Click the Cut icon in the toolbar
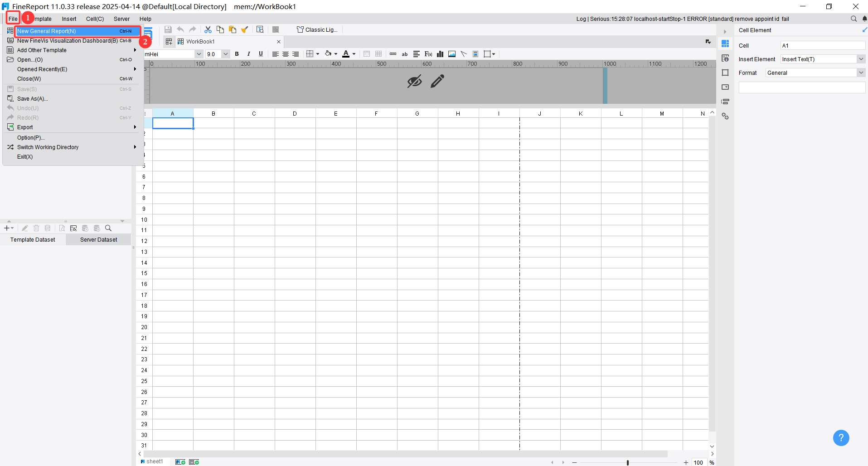This screenshot has width=868, height=466. pyautogui.click(x=208, y=29)
